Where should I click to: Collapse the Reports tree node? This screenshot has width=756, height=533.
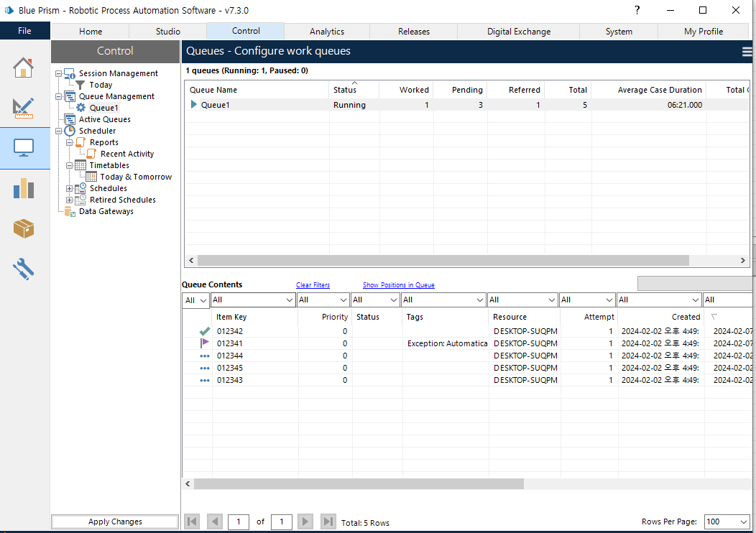tap(69, 143)
